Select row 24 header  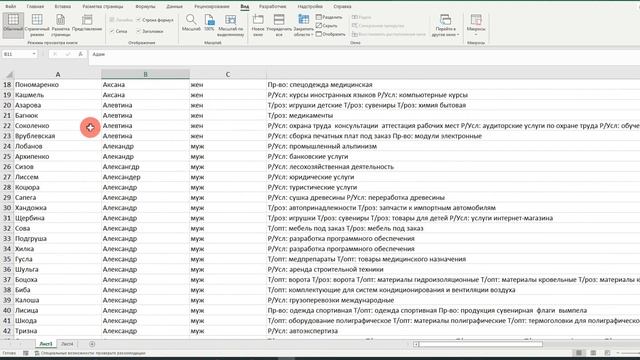pyautogui.click(x=7, y=146)
